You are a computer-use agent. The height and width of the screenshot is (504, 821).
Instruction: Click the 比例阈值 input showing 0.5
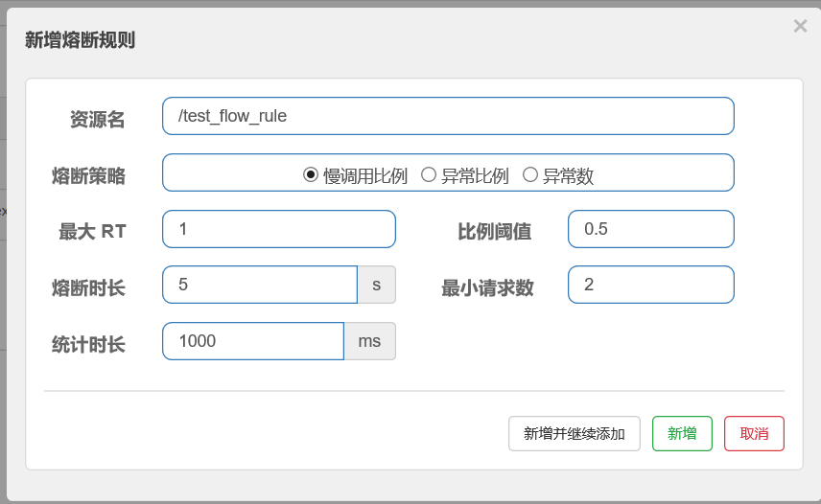pos(650,229)
